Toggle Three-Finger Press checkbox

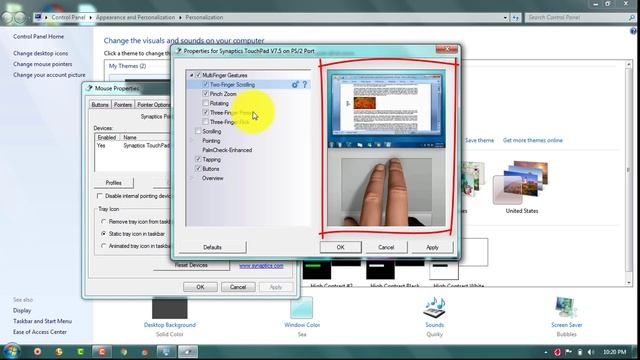click(206, 113)
